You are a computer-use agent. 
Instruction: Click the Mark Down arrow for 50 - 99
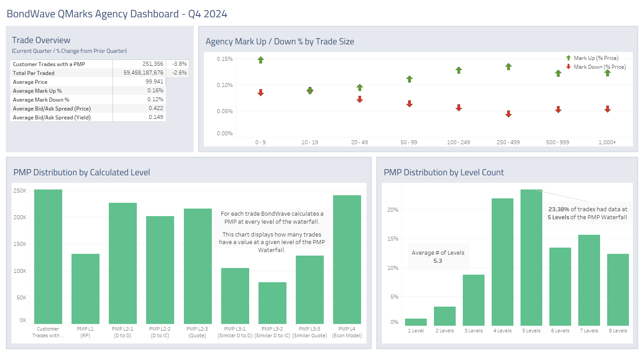[409, 104]
